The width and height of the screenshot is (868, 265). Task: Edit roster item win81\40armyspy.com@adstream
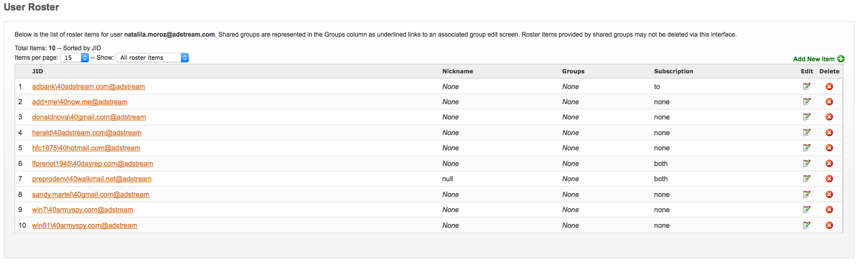(807, 225)
